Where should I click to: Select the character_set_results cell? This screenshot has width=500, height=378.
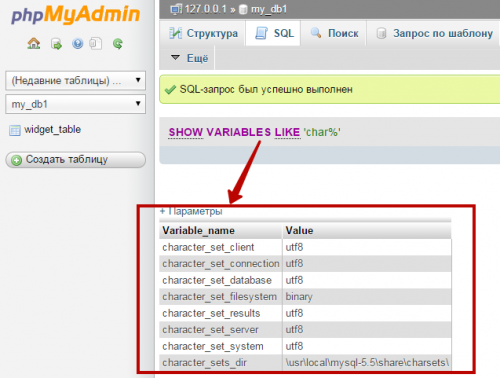point(221,313)
